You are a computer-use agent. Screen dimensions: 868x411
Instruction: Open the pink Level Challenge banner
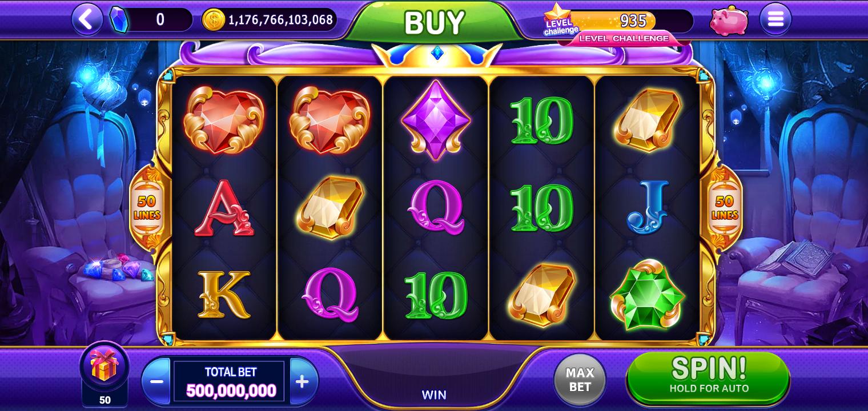pyautogui.click(x=624, y=38)
